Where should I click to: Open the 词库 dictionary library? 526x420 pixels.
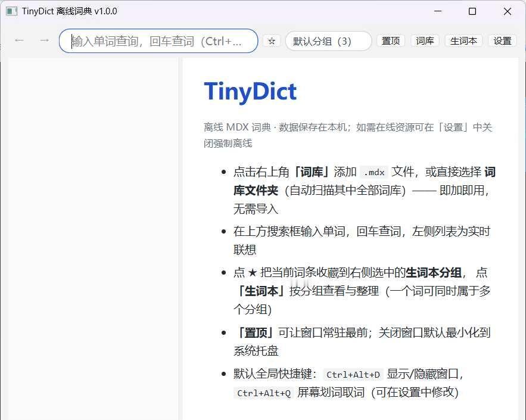[425, 41]
